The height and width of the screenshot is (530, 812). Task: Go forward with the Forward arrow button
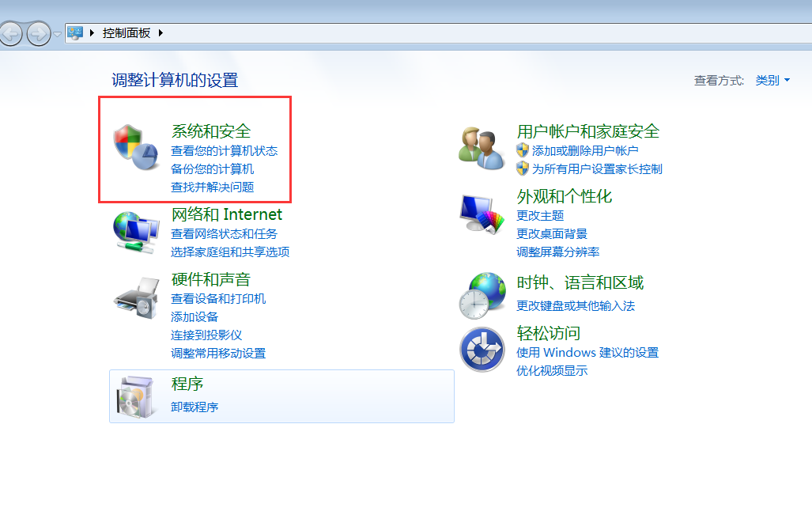38,34
